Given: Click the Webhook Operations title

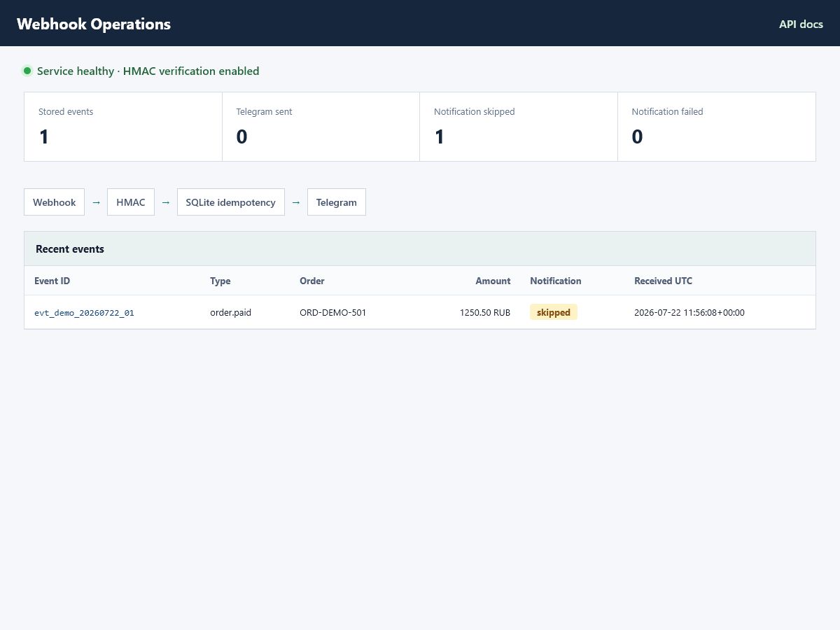Looking at the screenshot, I should click(x=94, y=24).
